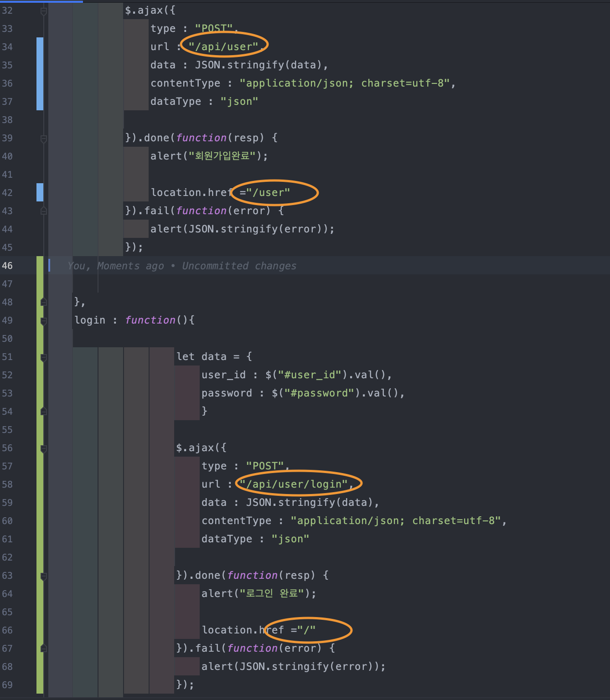Place the cursor in "/api/user/login" on line 58
Image resolution: width=610 pixels, height=700 pixels.
click(x=294, y=484)
